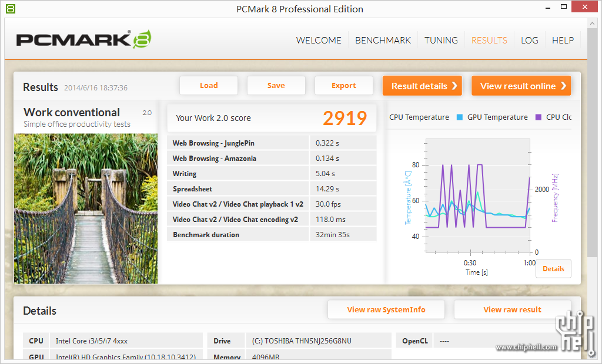Viewport: 602px width, 364px height.
Task: Click the scrollbar up arrow
Action: click(591, 24)
